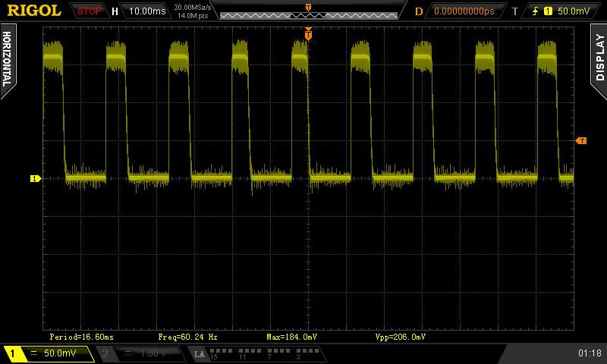The height and width of the screenshot is (364, 607).
Task: Select the channel 1 tab number
Action: coord(12,353)
